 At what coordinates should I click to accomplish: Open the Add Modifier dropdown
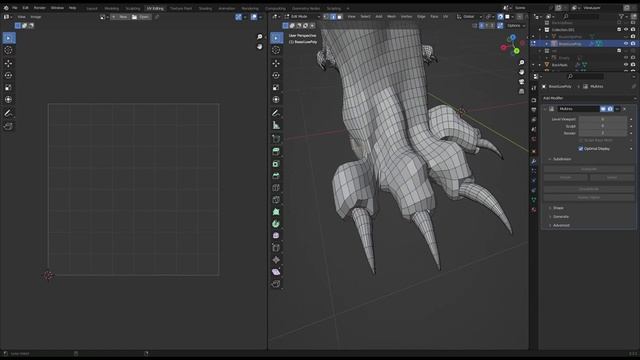(589, 98)
